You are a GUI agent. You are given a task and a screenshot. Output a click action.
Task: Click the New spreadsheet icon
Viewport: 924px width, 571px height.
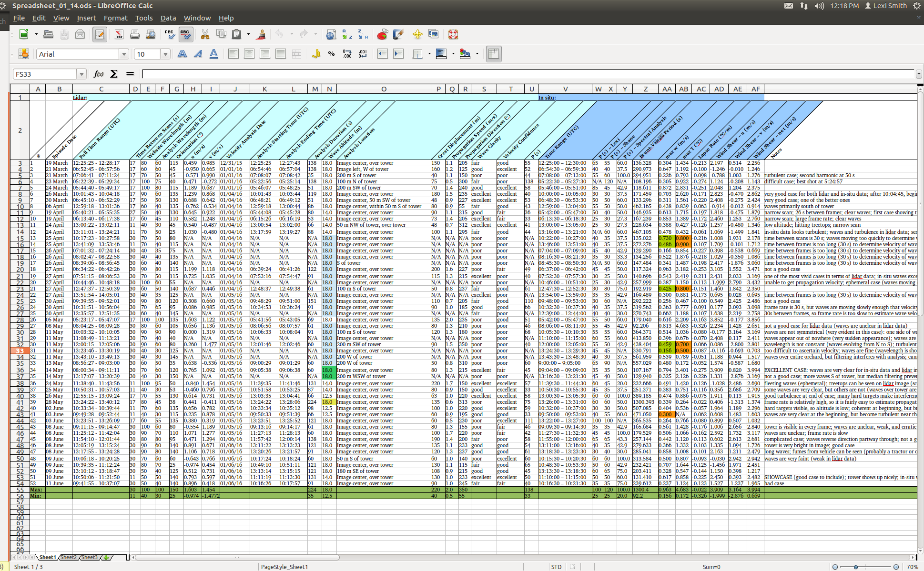[x=24, y=34]
